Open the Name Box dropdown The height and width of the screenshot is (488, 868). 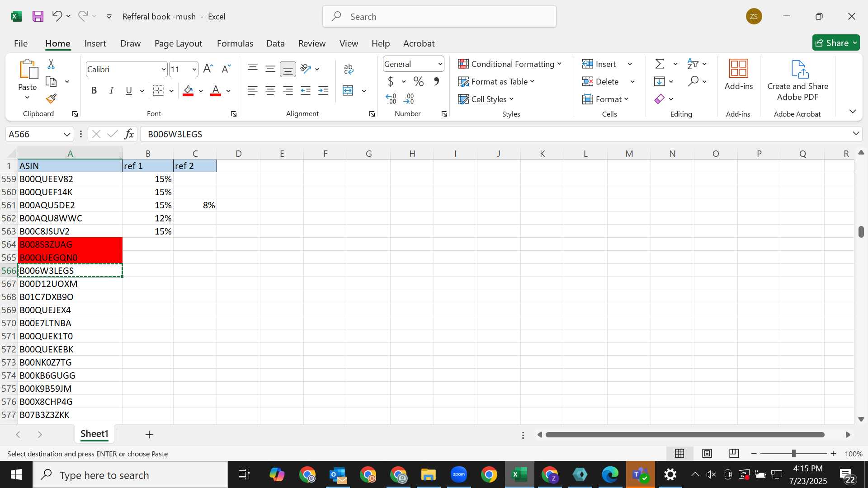coord(67,134)
